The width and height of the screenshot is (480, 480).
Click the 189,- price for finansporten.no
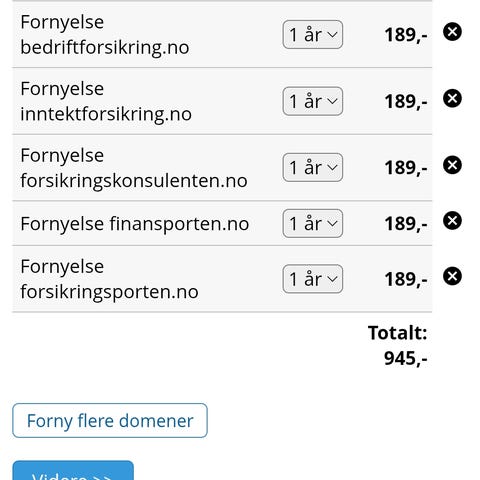point(406,224)
